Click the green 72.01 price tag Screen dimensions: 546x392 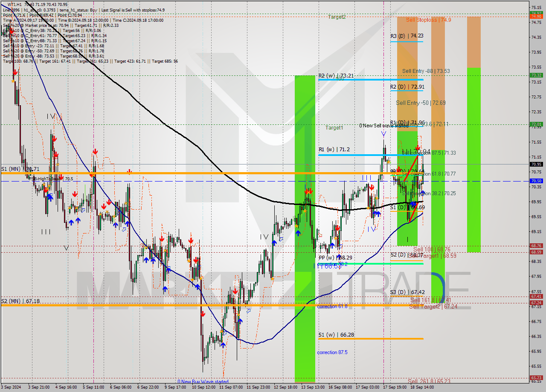tap(536, 124)
